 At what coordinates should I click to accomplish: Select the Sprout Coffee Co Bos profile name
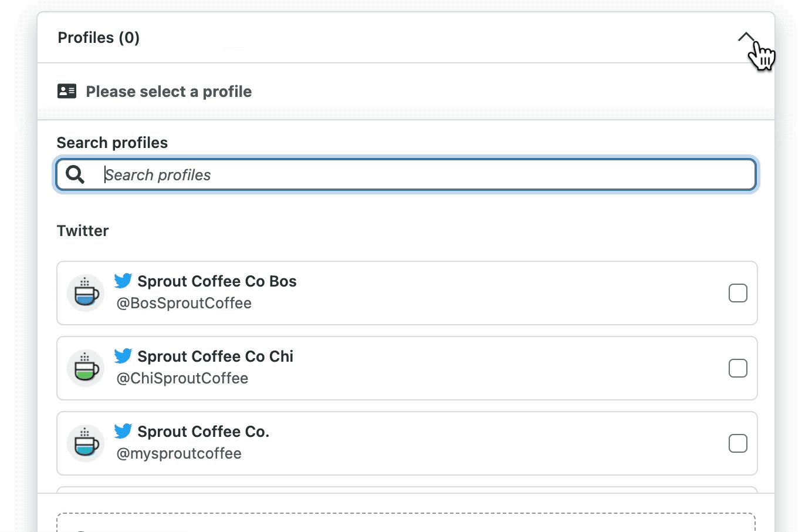[x=216, y=281]
